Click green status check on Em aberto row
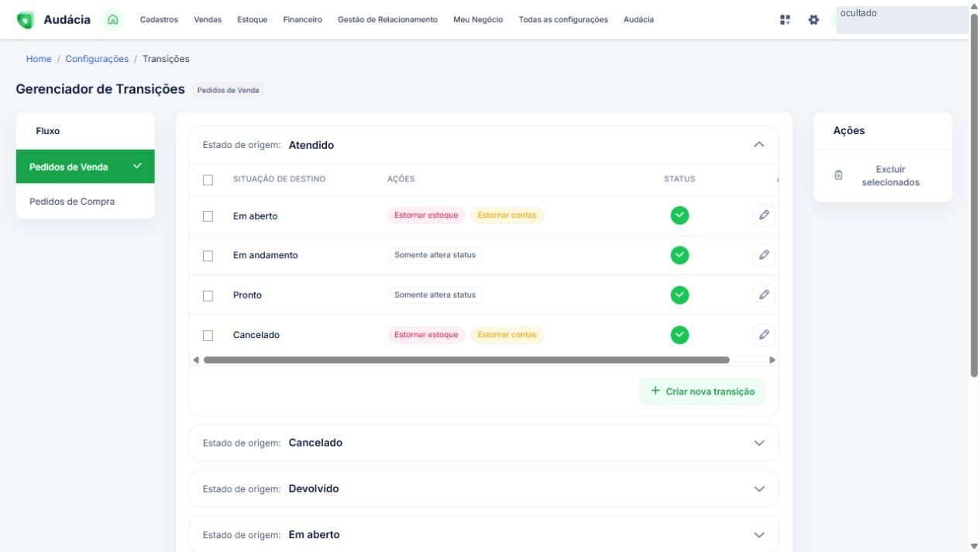 679,216
